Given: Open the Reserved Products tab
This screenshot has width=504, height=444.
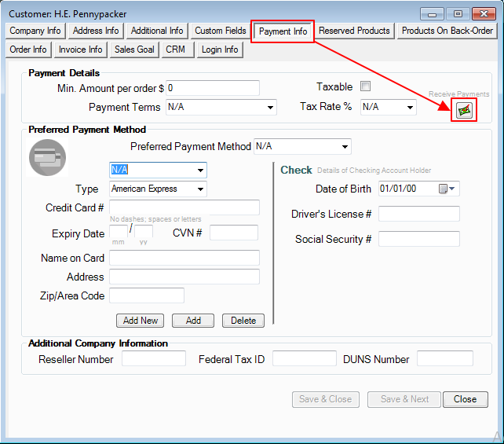Looking at the screenshot, I should 354,31.
